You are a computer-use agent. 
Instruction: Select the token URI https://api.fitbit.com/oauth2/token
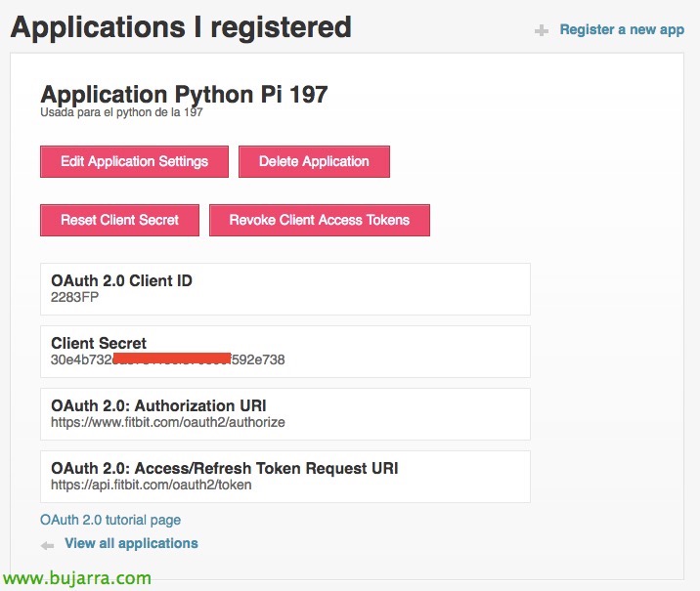click(151, 485)
